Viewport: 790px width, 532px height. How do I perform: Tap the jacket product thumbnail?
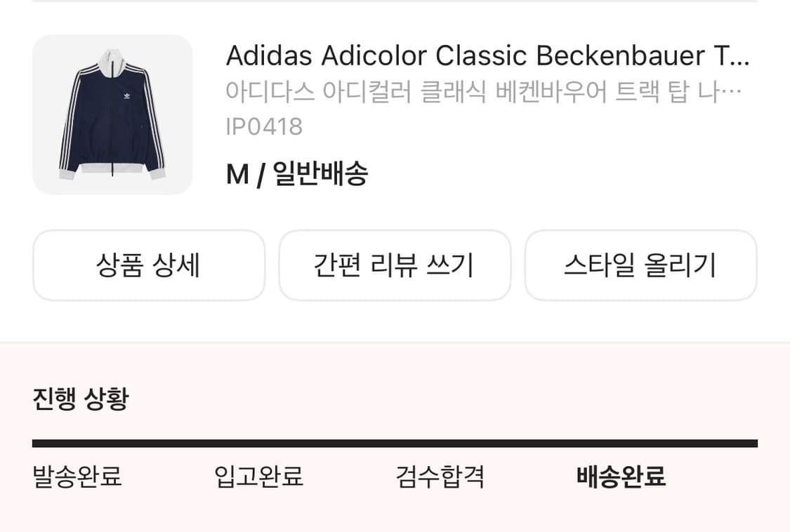coord(112,114)
